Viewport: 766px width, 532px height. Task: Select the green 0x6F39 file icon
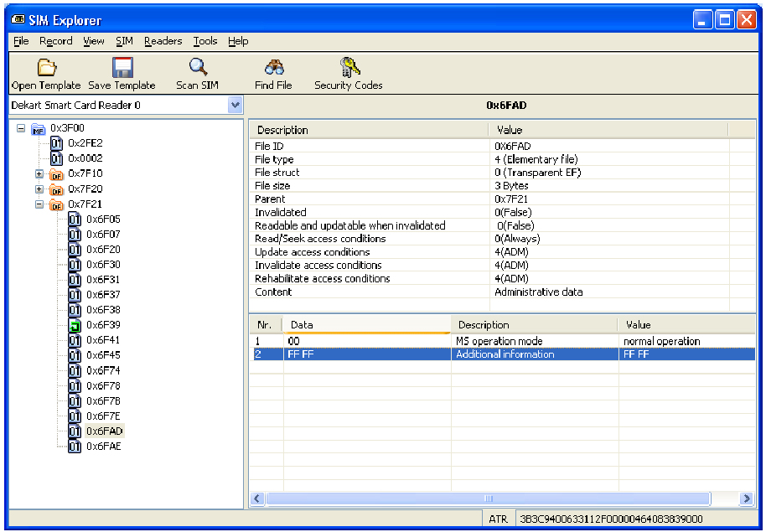[75, 325]
